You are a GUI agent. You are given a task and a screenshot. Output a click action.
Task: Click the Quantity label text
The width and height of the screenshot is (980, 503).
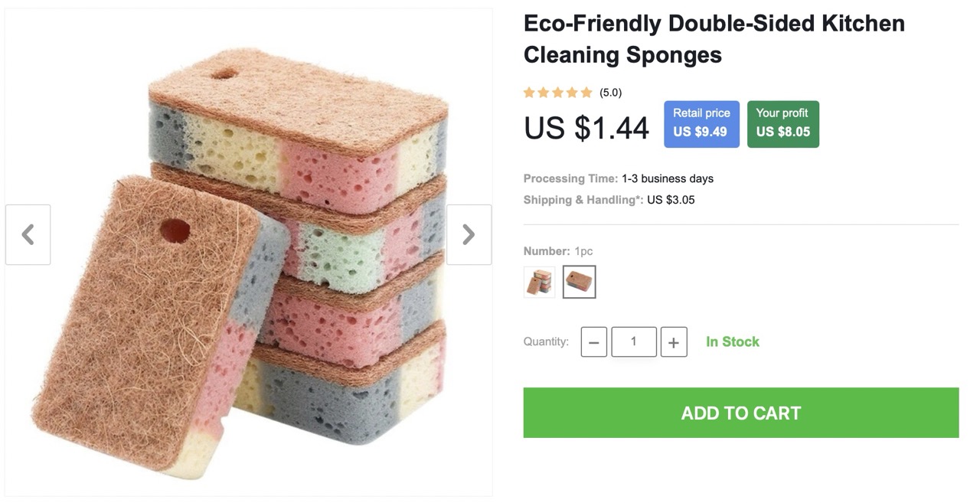[x=546, y=341]
